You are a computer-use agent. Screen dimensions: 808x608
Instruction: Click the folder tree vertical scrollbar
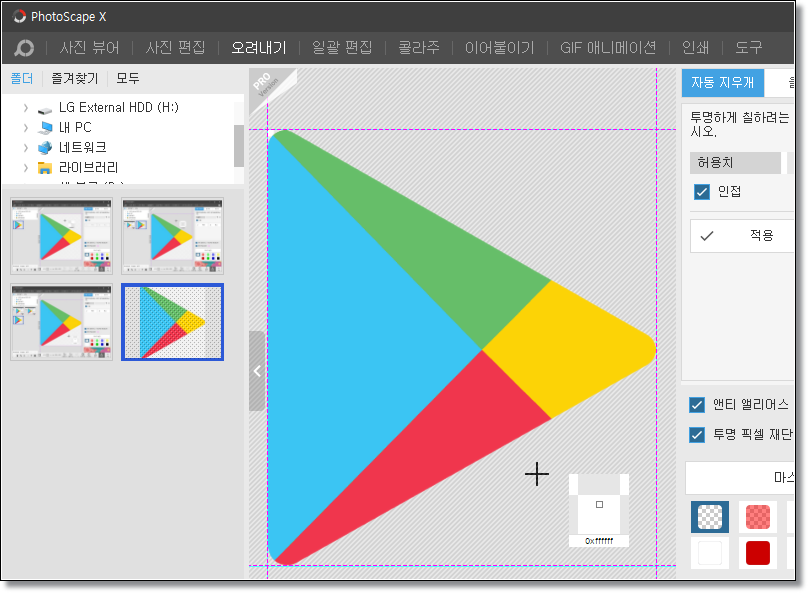point(239,146)
